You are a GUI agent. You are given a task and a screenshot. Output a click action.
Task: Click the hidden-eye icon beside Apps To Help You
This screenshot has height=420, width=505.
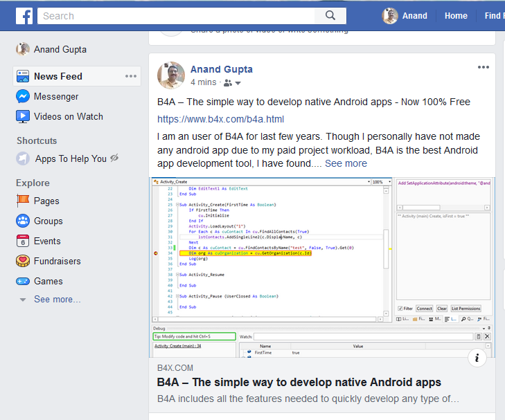(114, 158)
